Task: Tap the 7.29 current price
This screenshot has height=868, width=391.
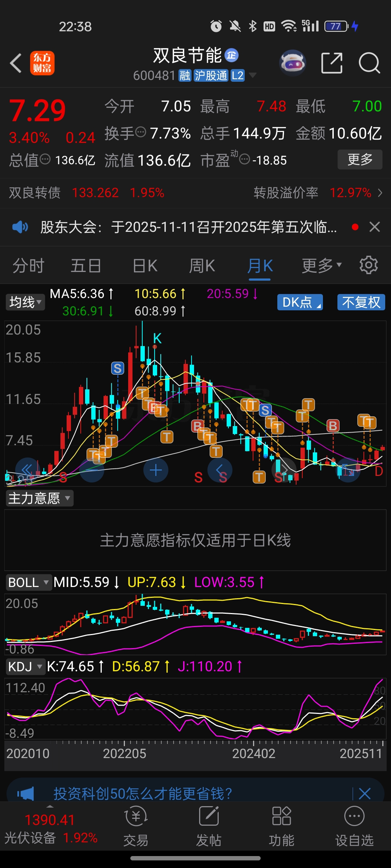Action: tap(37, 111)
